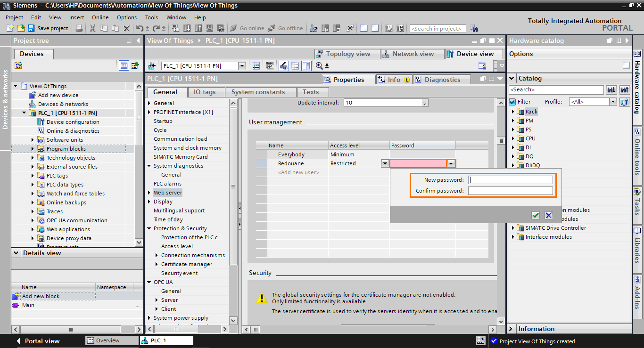Screen dimensions: 644x348
Task: Expand the PROFINET interface [X1] item
Action: 149,112
